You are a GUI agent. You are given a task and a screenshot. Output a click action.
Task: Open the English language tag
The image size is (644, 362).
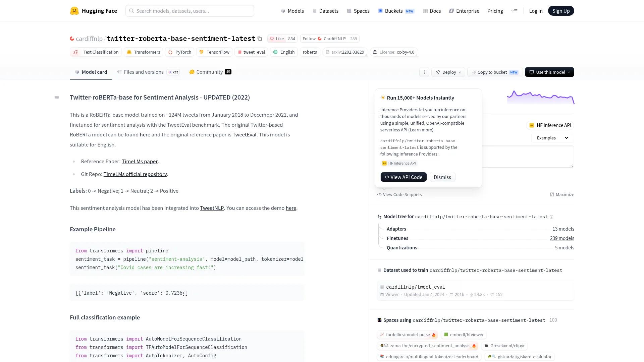pyautogui.click(x=284, y=52)
